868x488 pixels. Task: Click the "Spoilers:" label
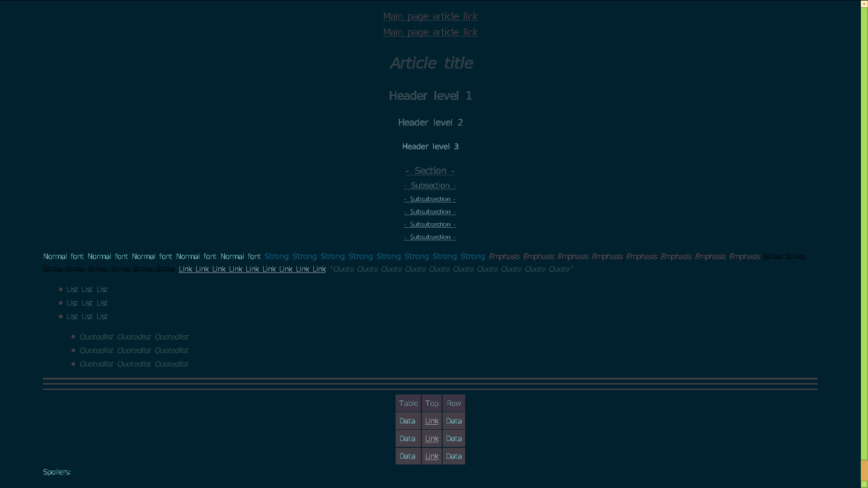pos(57,472)
